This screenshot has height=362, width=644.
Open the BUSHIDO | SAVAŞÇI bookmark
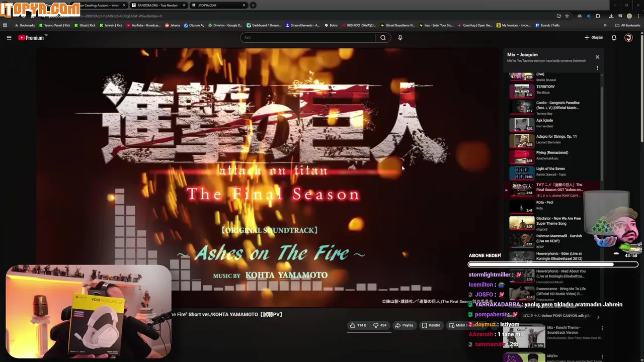coord(359,25)
